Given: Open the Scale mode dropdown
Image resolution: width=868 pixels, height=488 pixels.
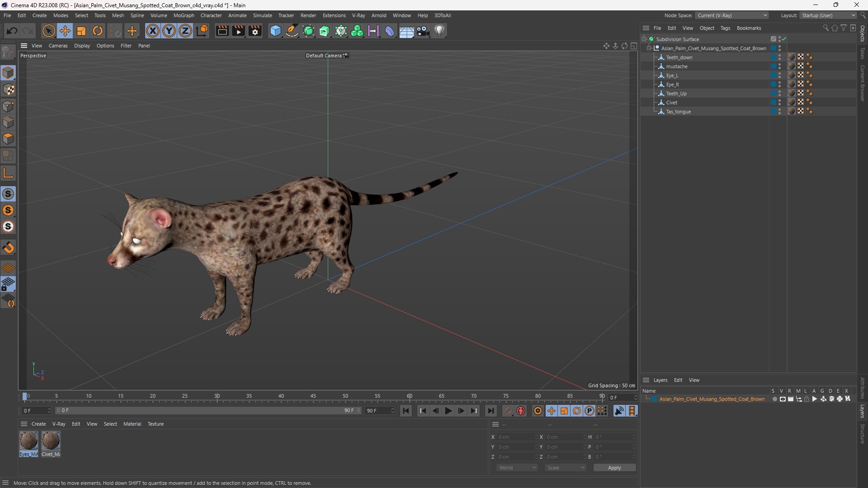Looking at the screenshot, I should point(566,468).
